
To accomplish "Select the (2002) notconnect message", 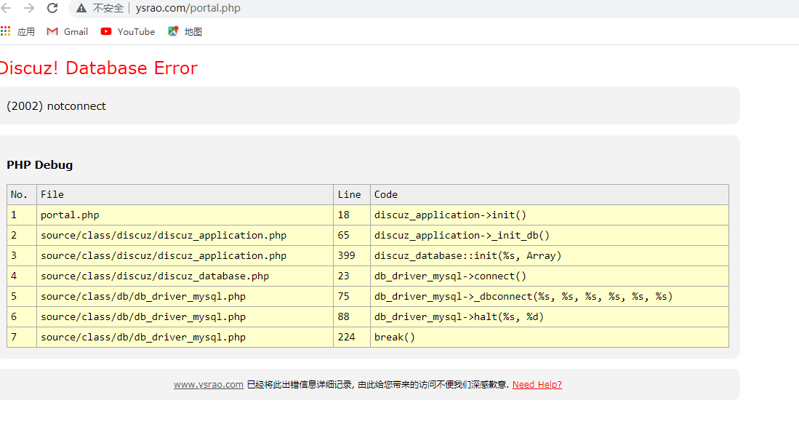I will tap(56, 106).
